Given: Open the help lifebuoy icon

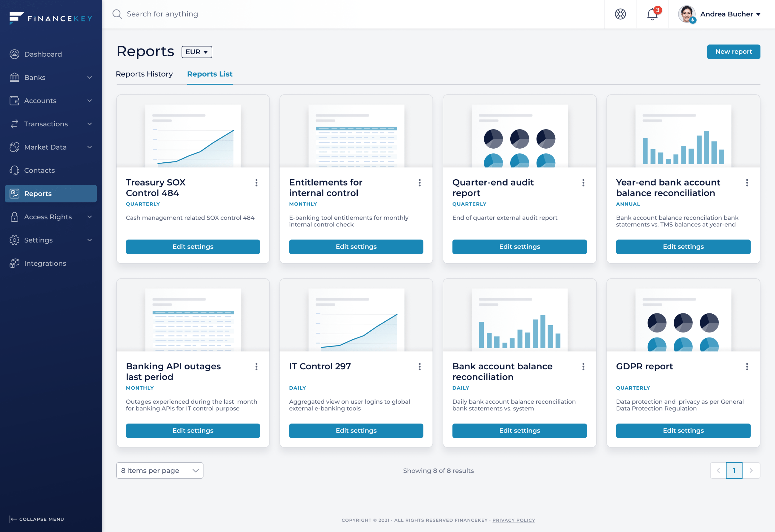Looking at the screenshot, I should tap(620, 14).
